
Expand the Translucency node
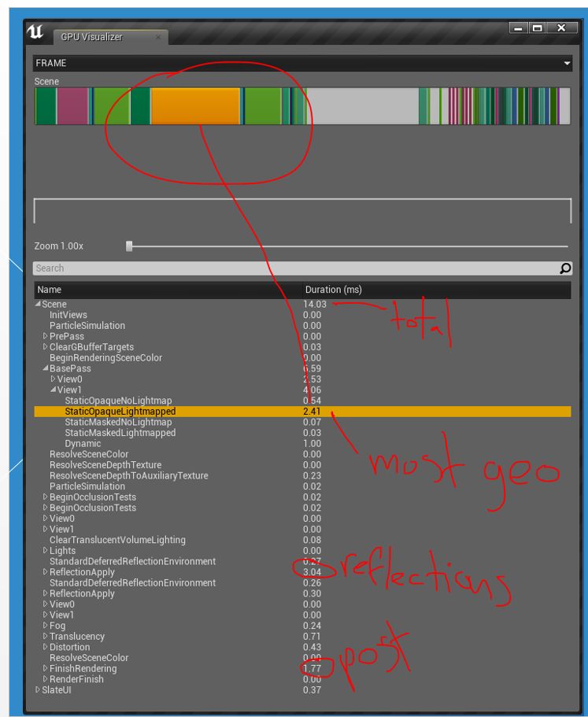click(46, 636)
